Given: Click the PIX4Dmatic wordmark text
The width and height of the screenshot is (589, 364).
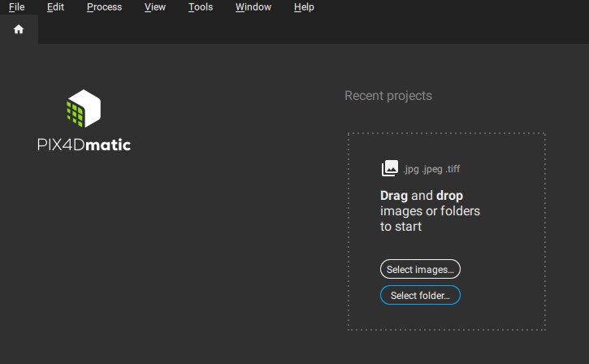Looking at the screenshot, I should click(84, 145).
